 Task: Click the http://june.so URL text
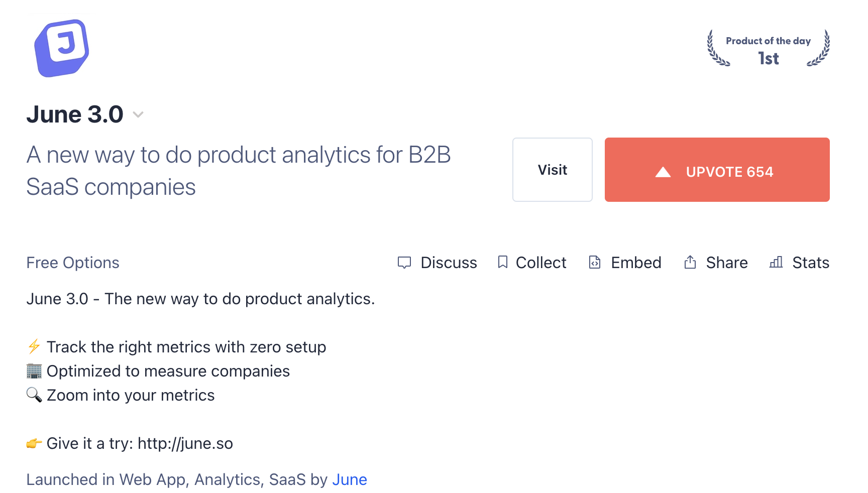(x=185, y=443)
